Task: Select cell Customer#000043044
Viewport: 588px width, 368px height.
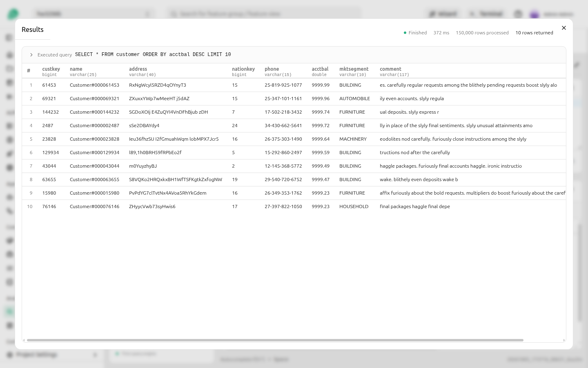Action: (94, 166)
